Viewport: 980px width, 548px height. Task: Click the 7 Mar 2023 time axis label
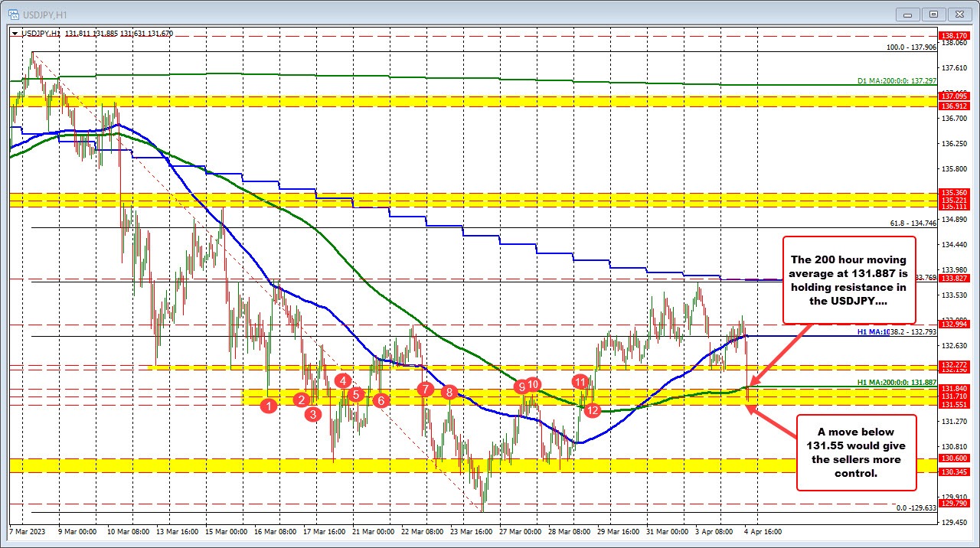(27, 531)
